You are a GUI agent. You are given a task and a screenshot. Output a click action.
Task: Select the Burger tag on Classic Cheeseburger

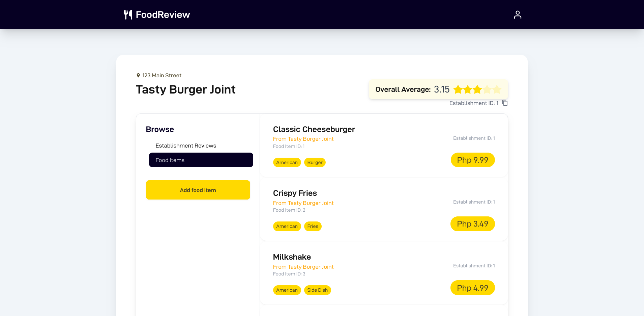pos(315,162)
